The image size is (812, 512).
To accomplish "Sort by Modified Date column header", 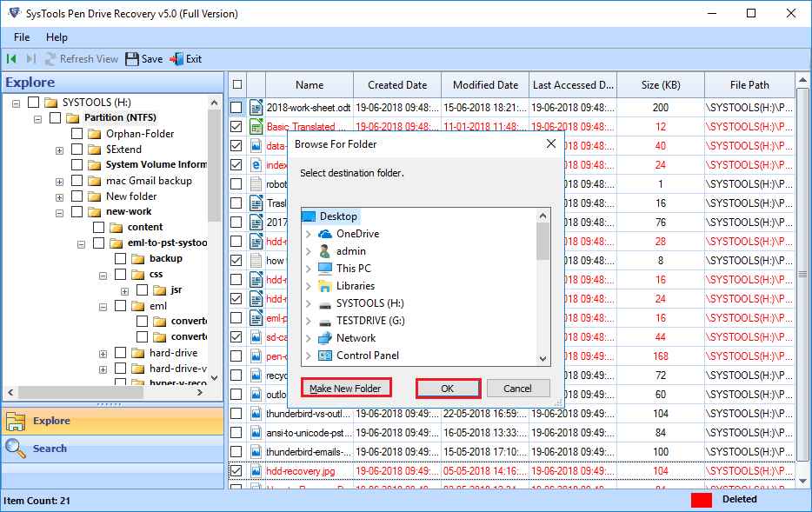I will pos(485,85).
